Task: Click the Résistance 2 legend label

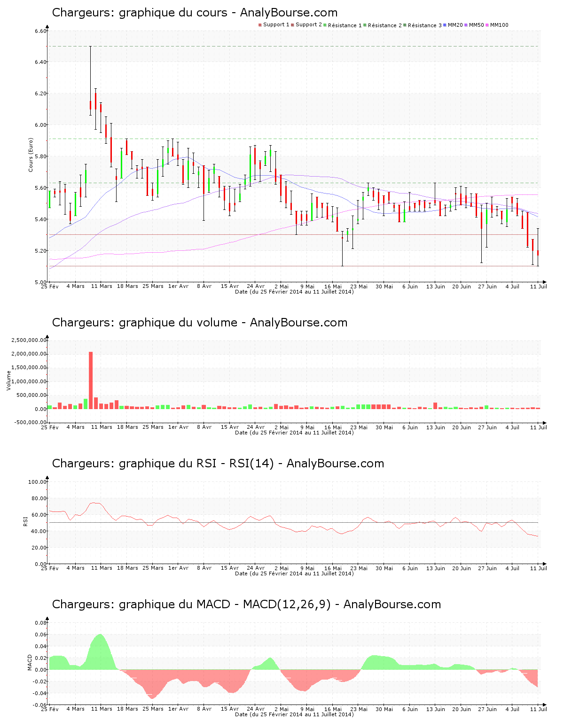Action: coord(384,25)
